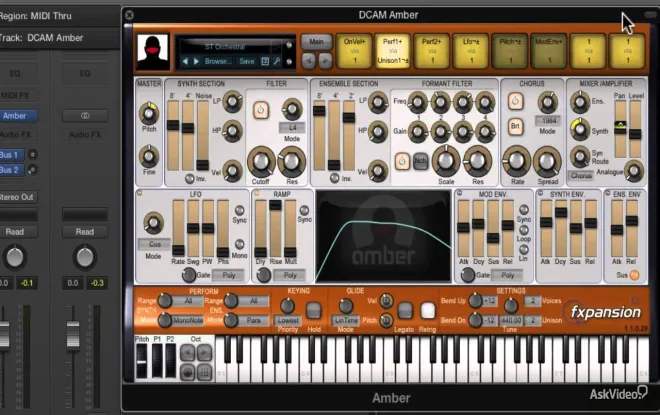This screenshot has height=415, width=660.
Task: Toggle the Legato button
Action: 405,311
